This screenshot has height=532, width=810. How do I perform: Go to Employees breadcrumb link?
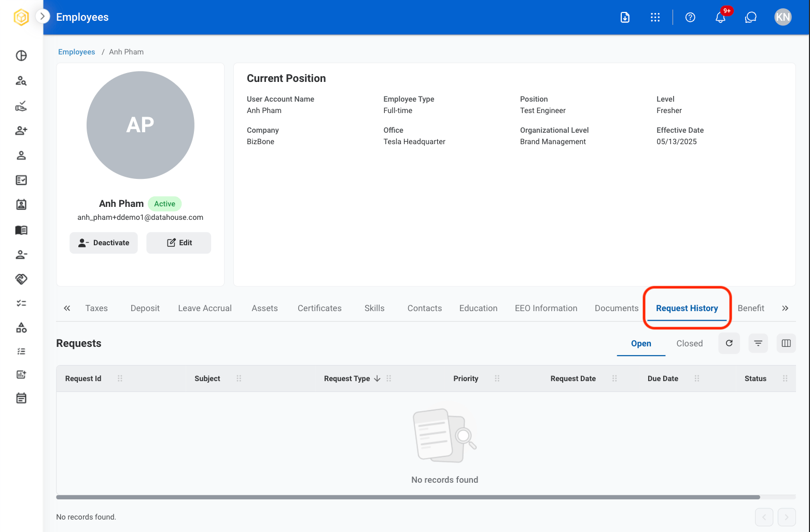pos(77,52)
